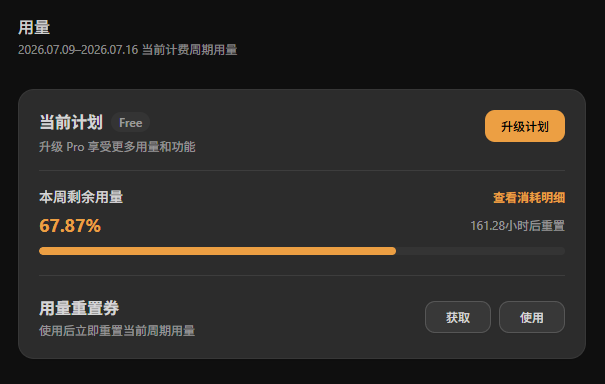The height and width of the screenshot is (384, 605).
Task: Click the 用量重置券 heading
Action: point(79,308)
